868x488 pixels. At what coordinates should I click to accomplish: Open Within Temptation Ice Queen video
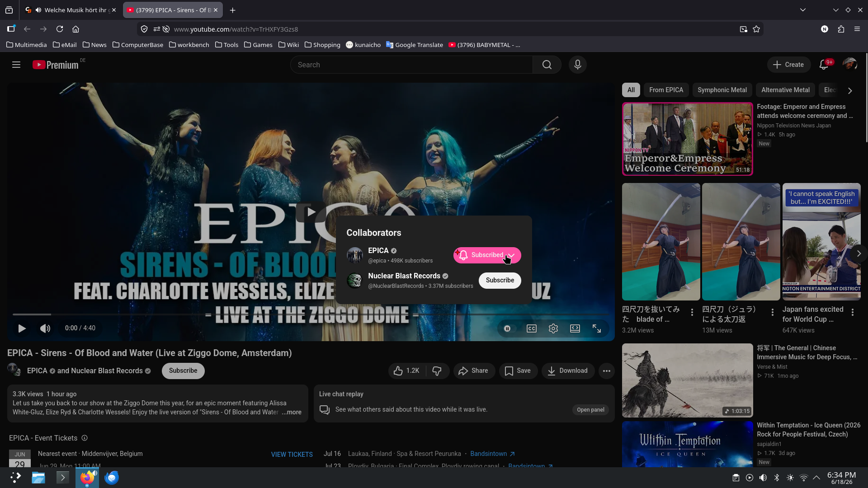tap(687, 445)
